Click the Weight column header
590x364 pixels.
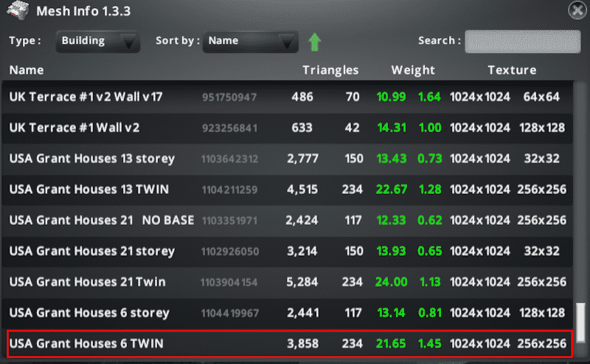click(413, 70)
